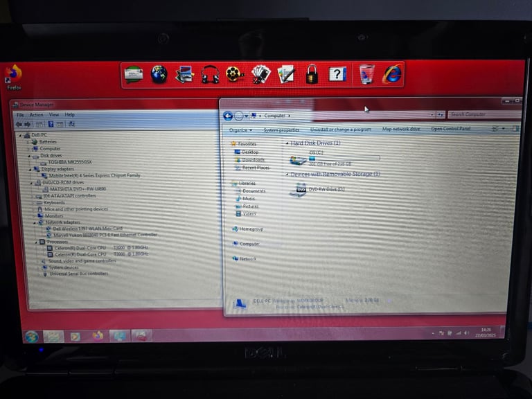Open the documents and pen dock icon
Viewport: 532px width, 399px height.
pos(286,74)
